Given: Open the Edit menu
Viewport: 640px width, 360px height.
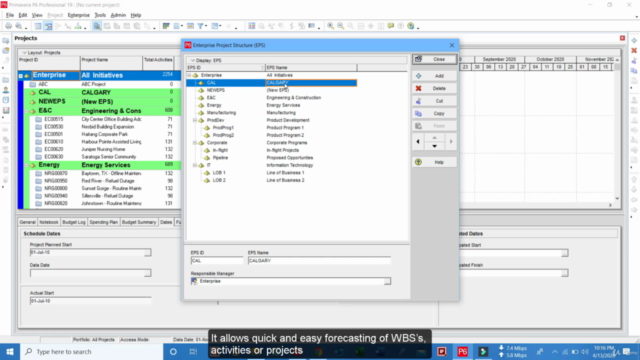Looking at the screenshot, I should (23, 15).
